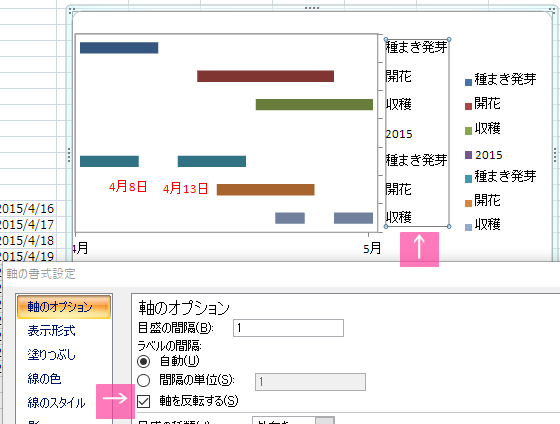Click the red 開花 legend swatch

click(469, 106)
